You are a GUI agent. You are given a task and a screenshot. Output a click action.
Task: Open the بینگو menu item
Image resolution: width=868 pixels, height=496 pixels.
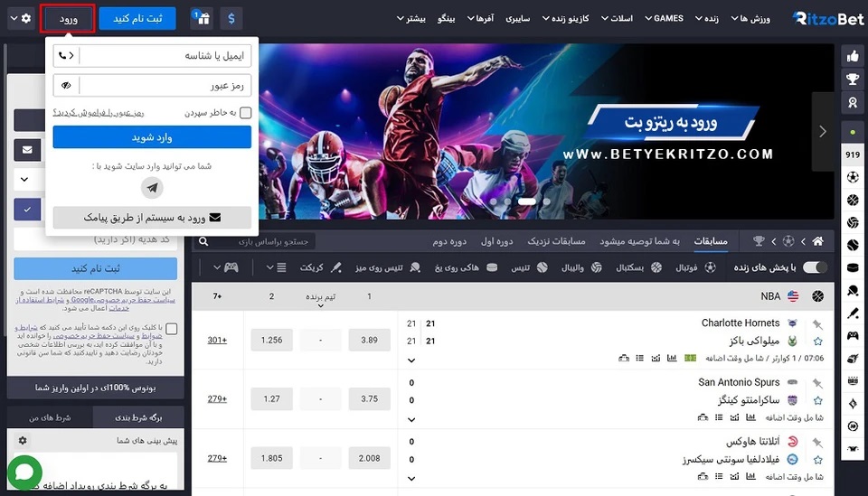[446, 18]
